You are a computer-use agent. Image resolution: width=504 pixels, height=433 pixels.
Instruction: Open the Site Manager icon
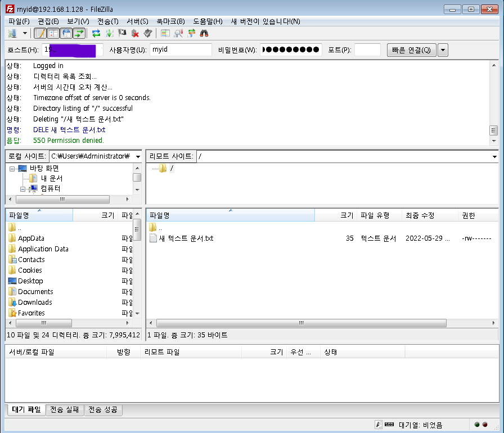[12, 33]
